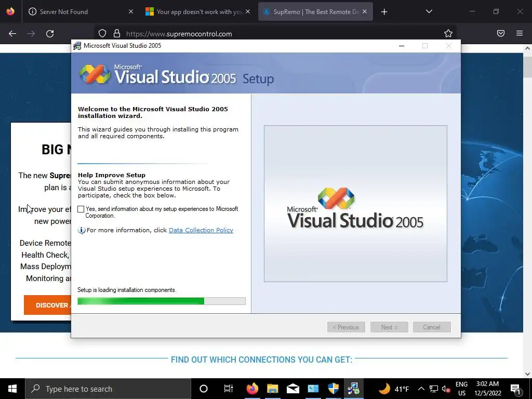Click the padlock site security icon
The height and width of the screenshot is (399, 532).
117,34
